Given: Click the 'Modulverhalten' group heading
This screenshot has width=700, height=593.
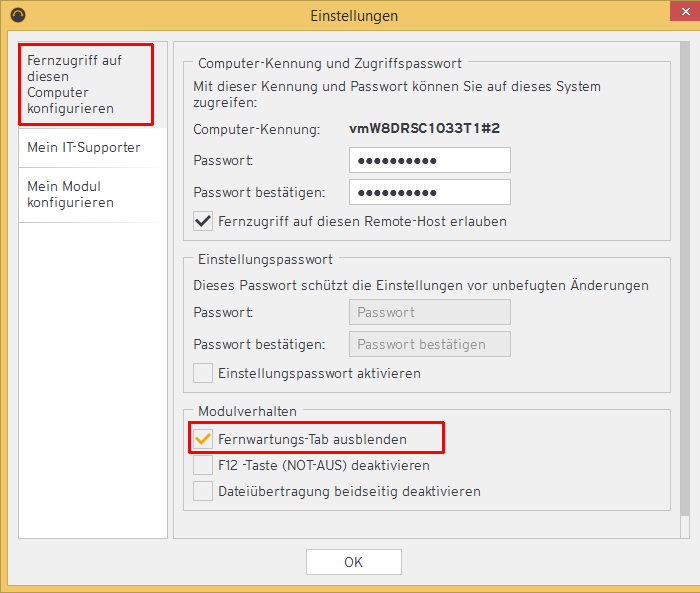Looking at the screenshot, I should click(x=247, y=411).
